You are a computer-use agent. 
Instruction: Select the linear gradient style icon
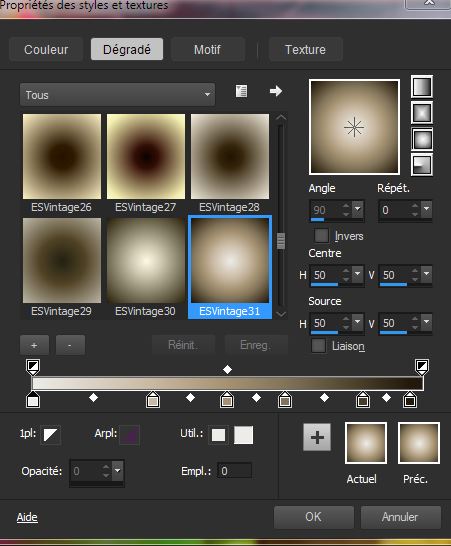point(422,87)
